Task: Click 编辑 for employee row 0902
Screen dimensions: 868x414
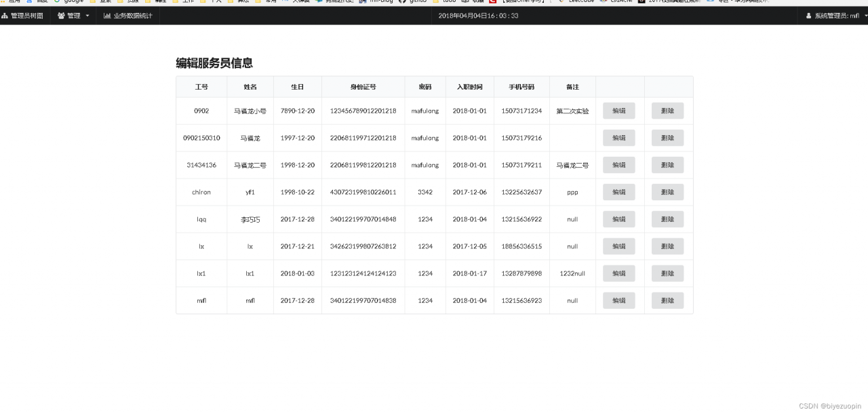Action: pos(619,111)
